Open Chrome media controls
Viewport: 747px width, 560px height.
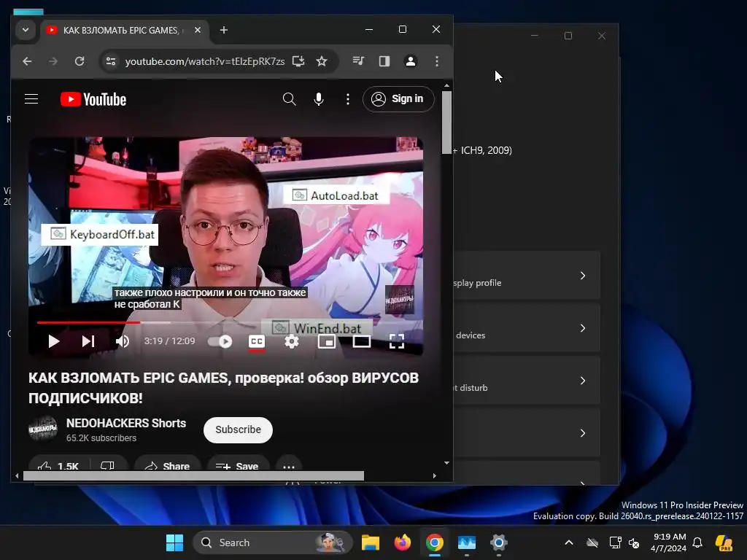(358, 61)
